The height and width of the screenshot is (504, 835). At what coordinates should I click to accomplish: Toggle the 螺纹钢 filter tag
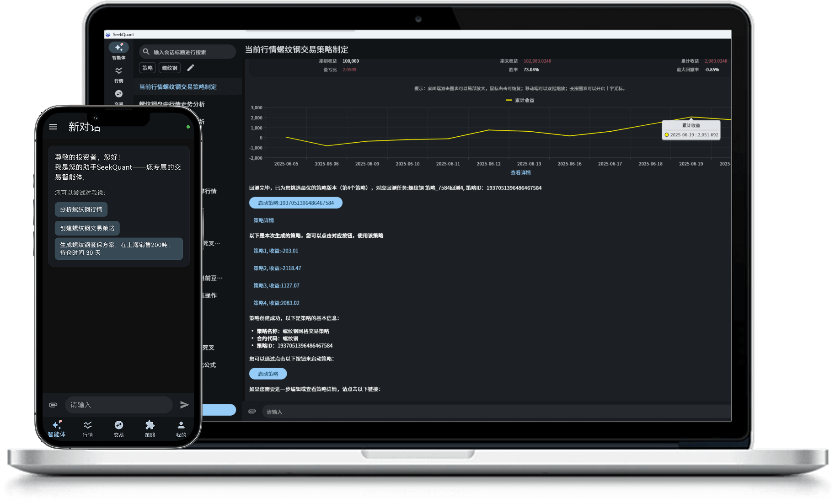point(169,68)
